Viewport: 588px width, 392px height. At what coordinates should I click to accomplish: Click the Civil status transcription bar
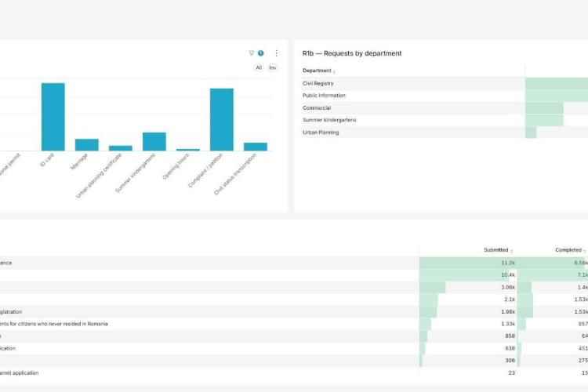coord(256,147)
